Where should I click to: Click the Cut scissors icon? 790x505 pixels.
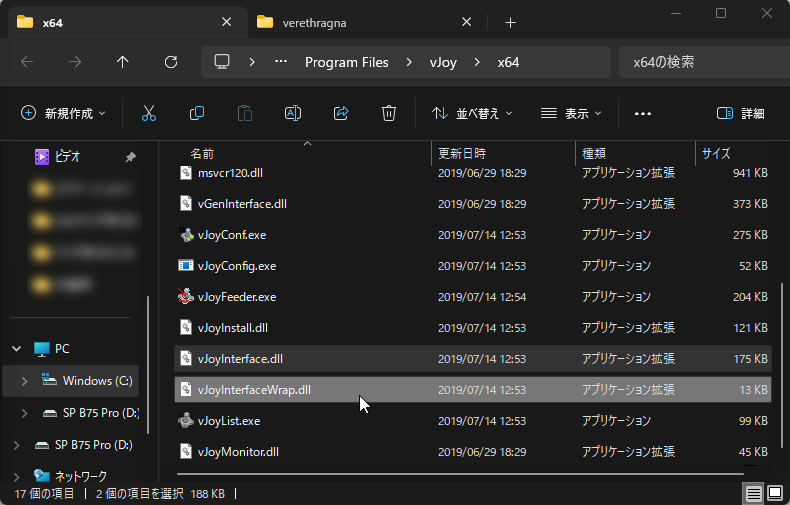[149, 113]
